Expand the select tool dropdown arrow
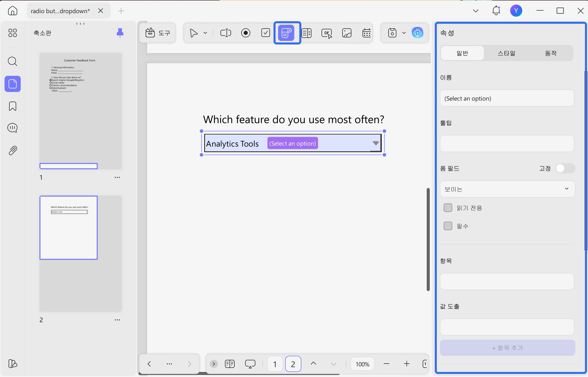Screen dimensions: 588x377 pyautogui.click(x=205, y=33)
